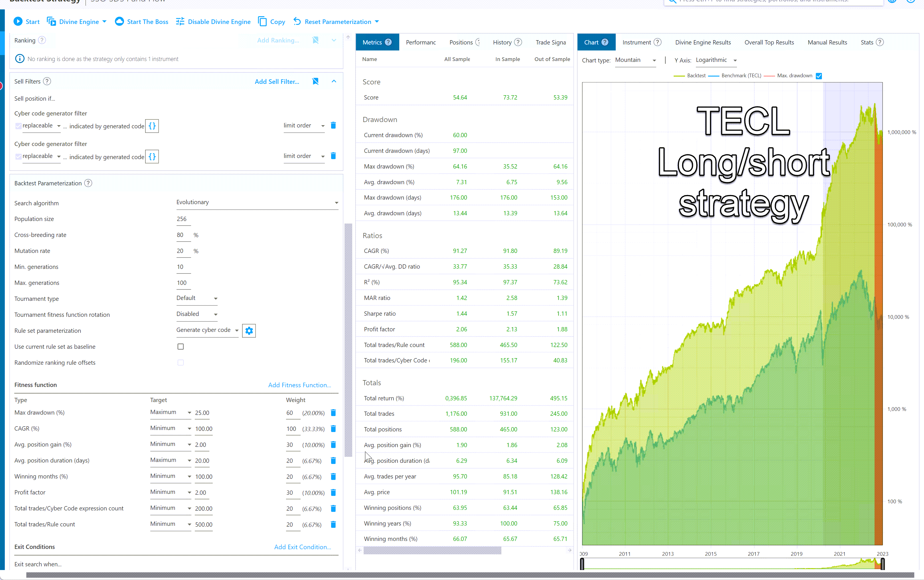Open the Metrics tab help icon

tap(388, 42)
